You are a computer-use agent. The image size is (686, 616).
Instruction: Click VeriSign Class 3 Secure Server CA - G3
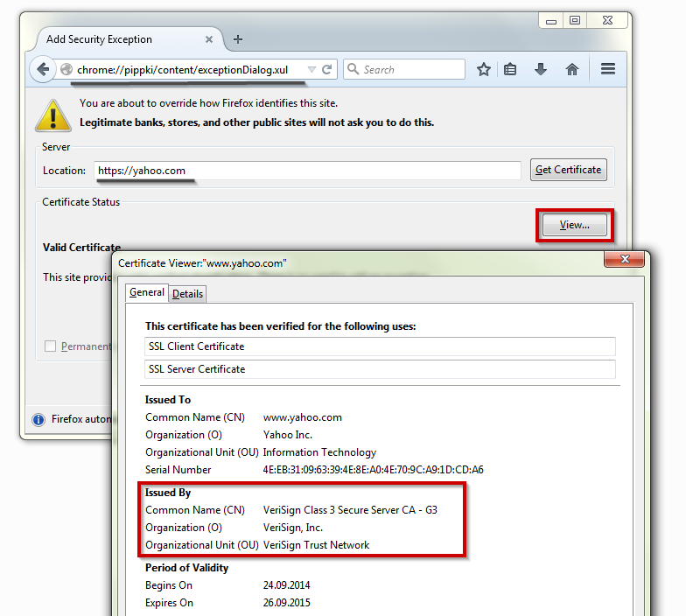(350, 510)
